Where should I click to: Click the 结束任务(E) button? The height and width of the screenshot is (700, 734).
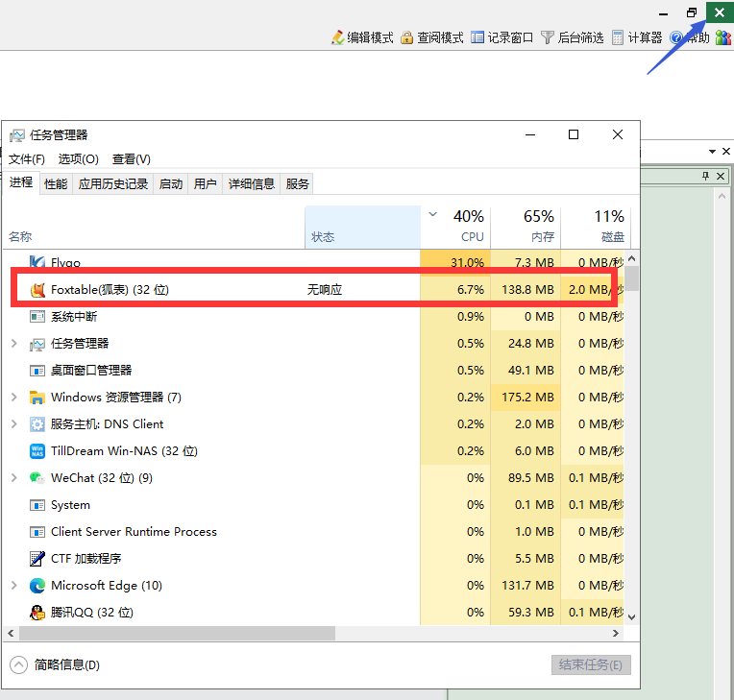point(591,664)
